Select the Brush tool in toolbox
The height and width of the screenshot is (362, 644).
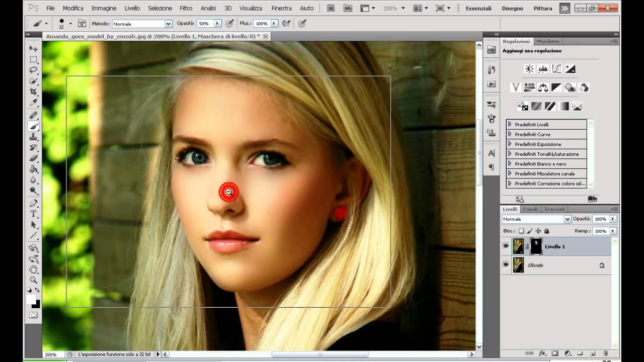tap(33, 126)
